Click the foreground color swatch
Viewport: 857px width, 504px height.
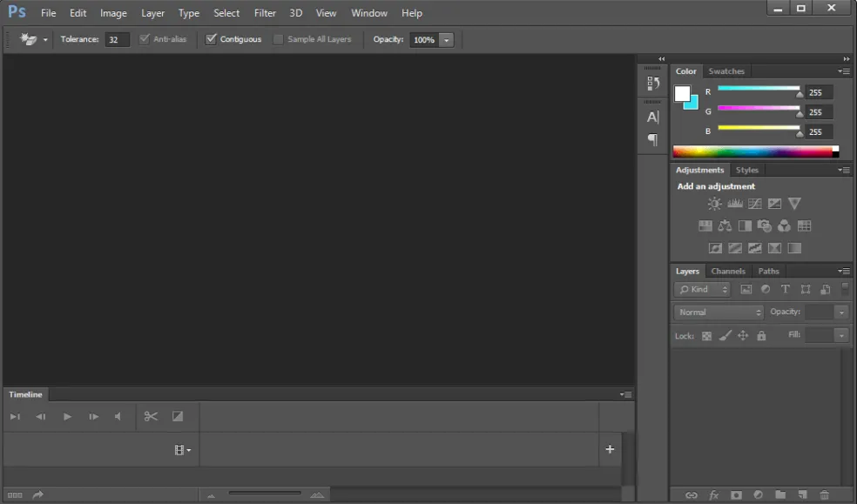click(682, 94)
